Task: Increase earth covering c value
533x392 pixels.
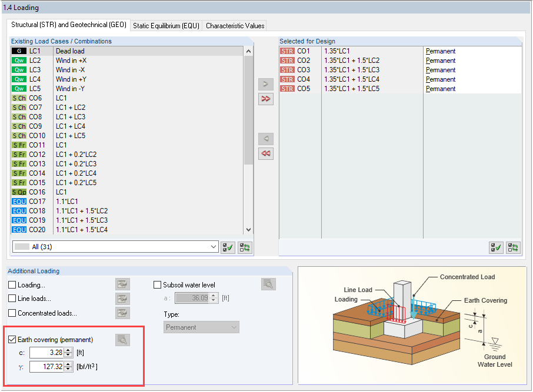Action: [68, 350]
